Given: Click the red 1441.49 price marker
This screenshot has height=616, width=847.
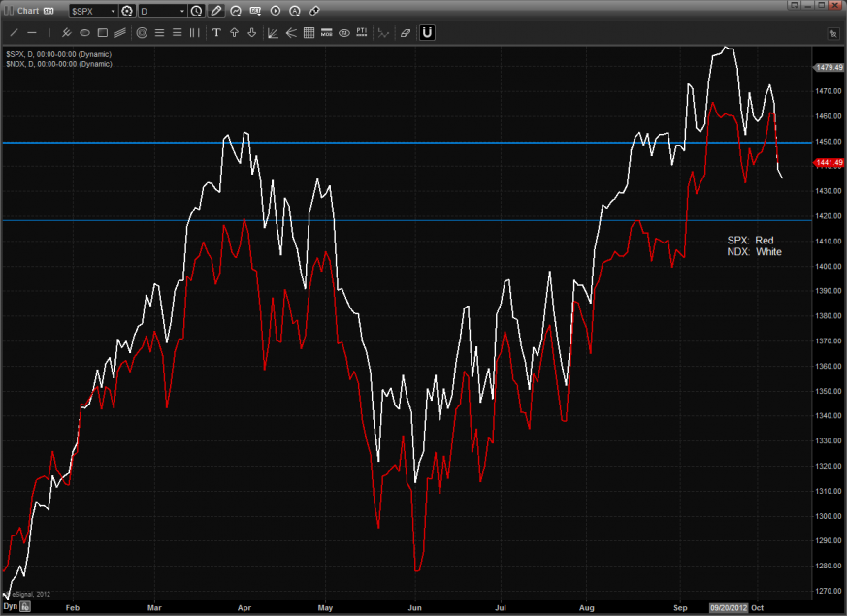Looking at the screenshot, I should [x=829, y=163].
